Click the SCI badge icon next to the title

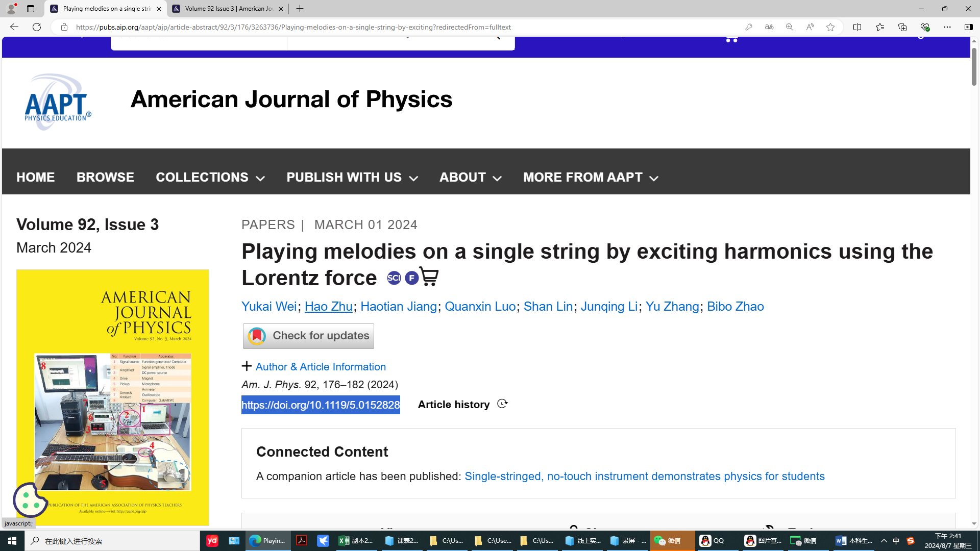pyautogui.click(x=394, y=278)
